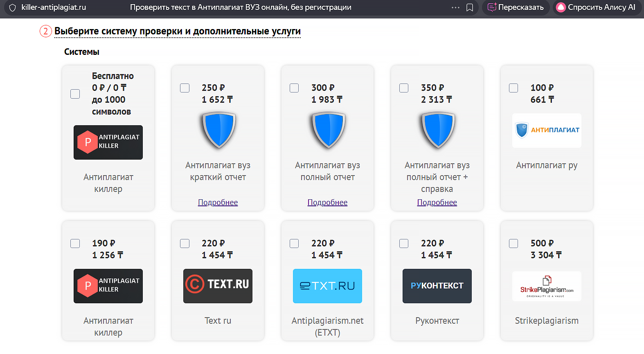The height and width of the screenshot is (354, 644).
Task: Click the 'Спросить Алису AI' control
Action: (597, 7)
